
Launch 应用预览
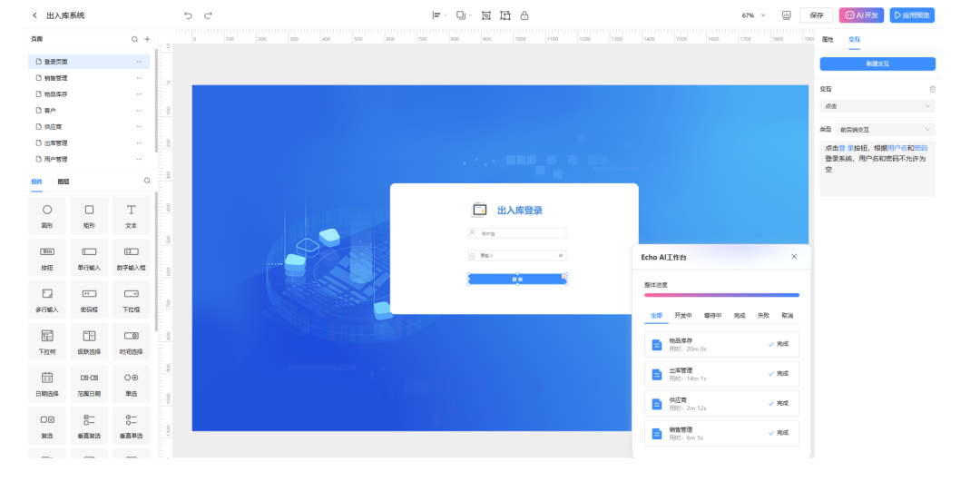[x=912, y=15]
